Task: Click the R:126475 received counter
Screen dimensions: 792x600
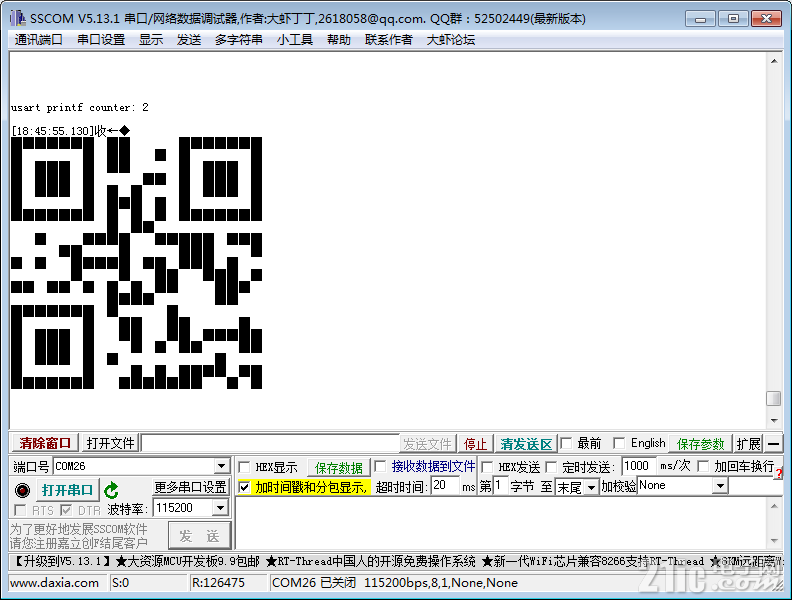Action: [x=218, y=583]
